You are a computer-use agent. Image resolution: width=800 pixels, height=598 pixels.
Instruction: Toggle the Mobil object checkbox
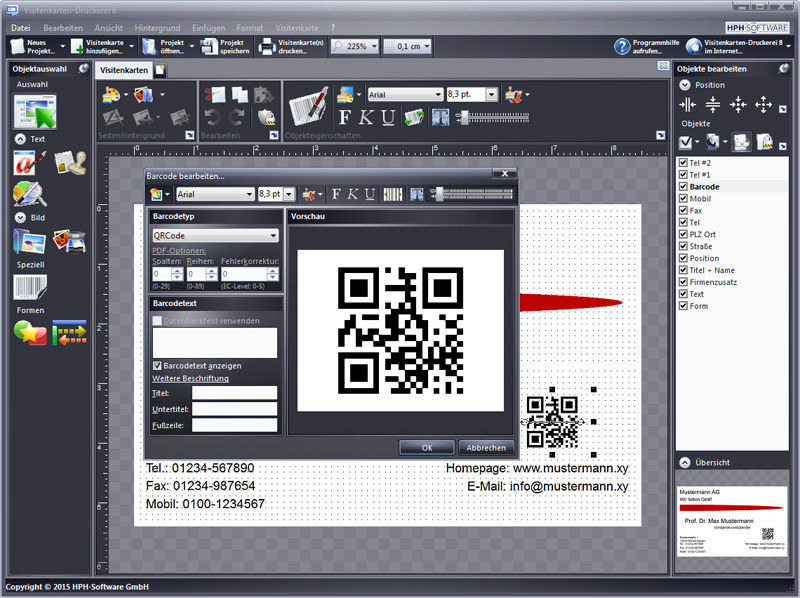(x=683, y=198)
